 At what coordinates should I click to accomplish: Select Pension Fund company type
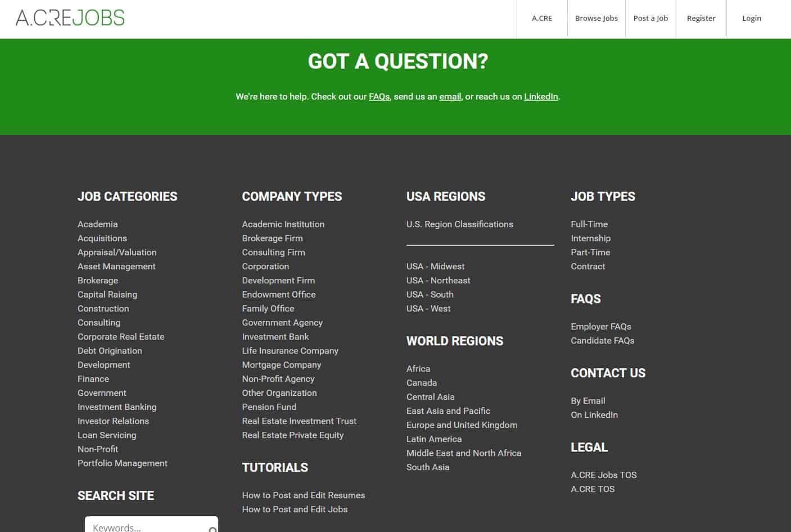pos(269,407)
